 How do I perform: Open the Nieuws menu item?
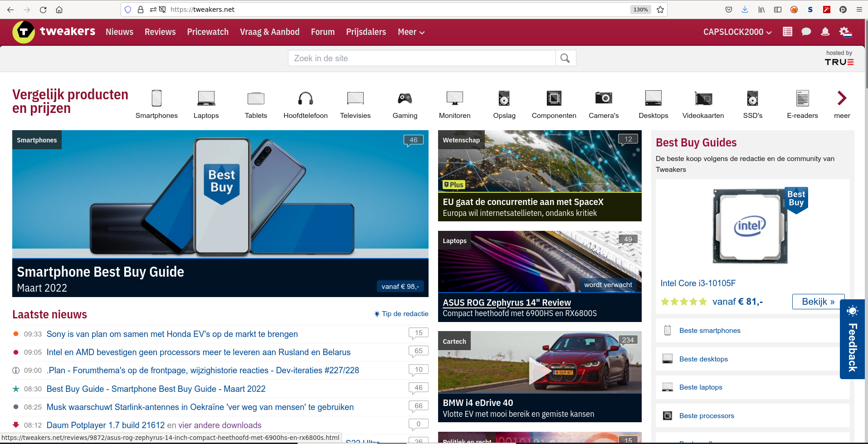120,32
